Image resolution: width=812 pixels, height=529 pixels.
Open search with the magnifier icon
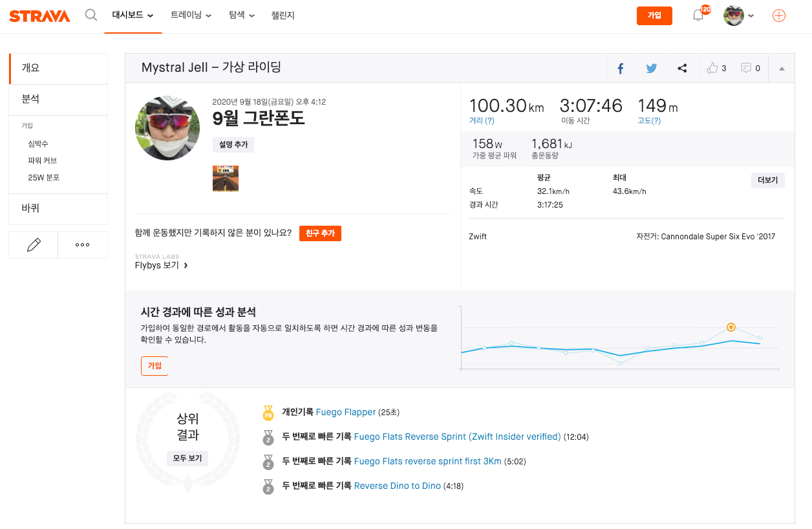91,16
